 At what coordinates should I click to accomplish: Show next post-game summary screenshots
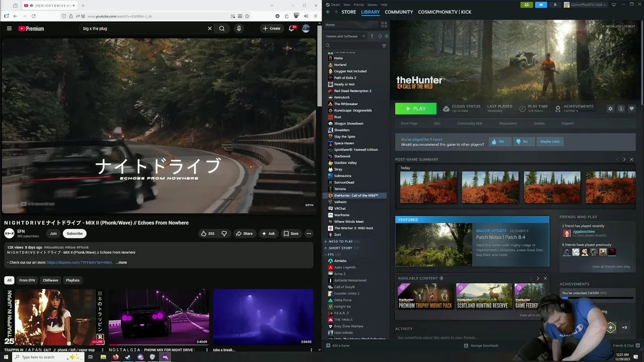[624, 159]
